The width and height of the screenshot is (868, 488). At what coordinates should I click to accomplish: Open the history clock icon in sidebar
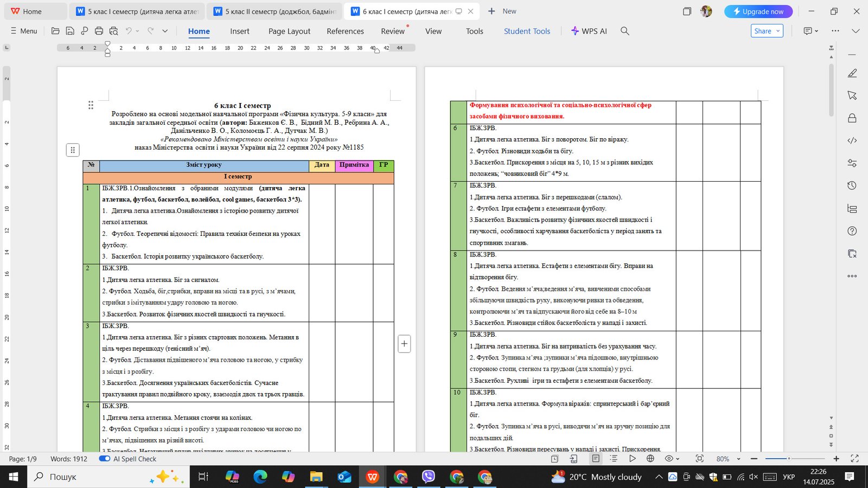tap(852, 185)
